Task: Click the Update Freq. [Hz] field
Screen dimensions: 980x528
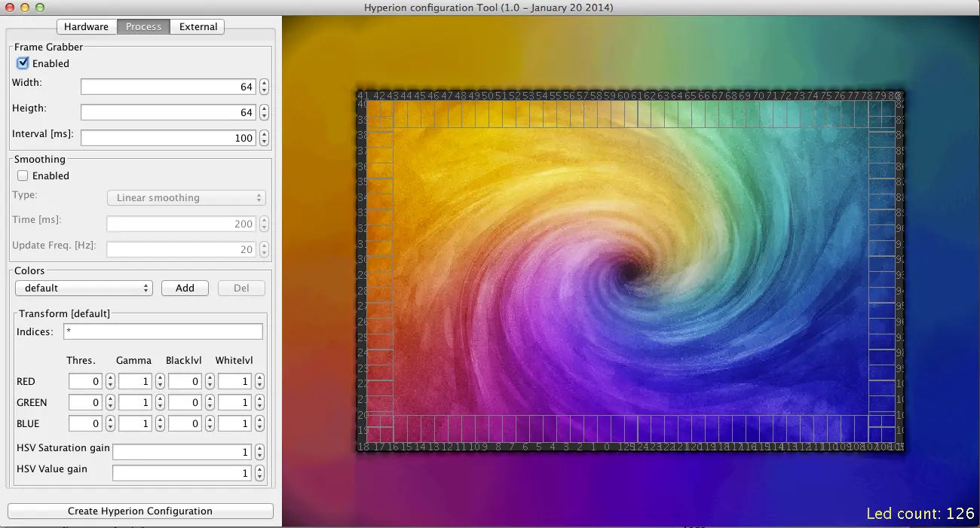Action: click(x=181, y=249)
